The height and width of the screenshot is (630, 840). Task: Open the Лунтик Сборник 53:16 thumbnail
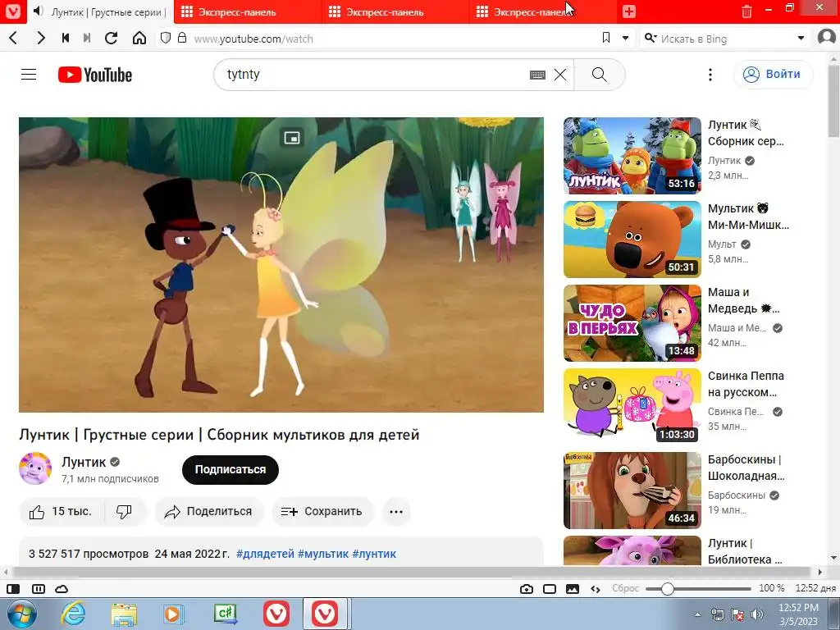(632, 156)
